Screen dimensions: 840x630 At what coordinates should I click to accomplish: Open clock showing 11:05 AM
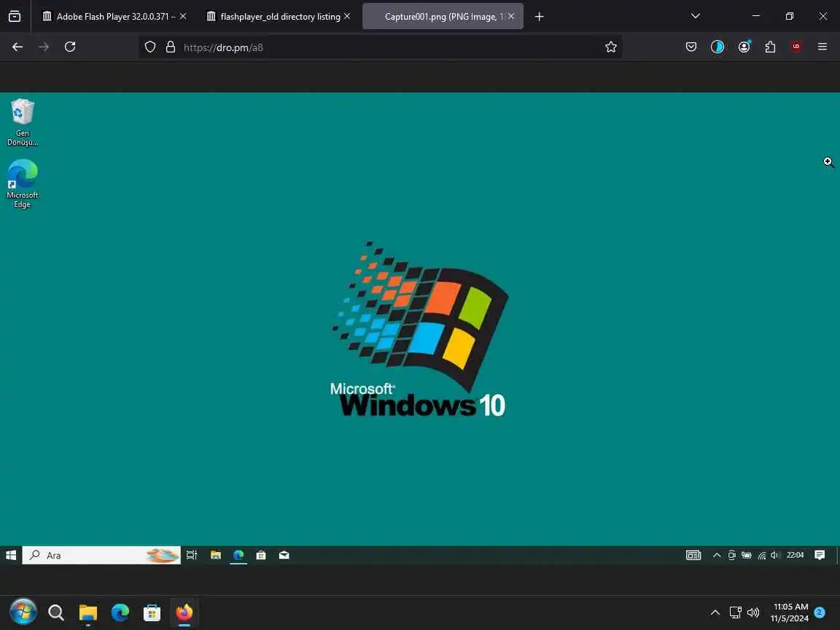pyautogui.click(x=790, y=612)
